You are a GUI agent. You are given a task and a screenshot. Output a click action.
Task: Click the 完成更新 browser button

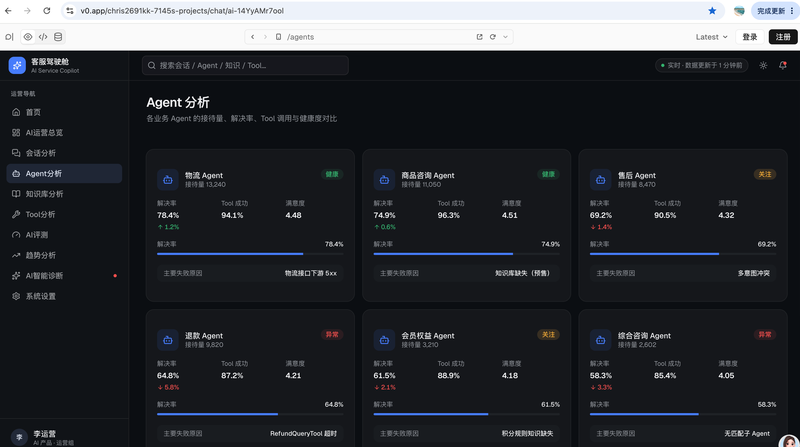[770, 11]
